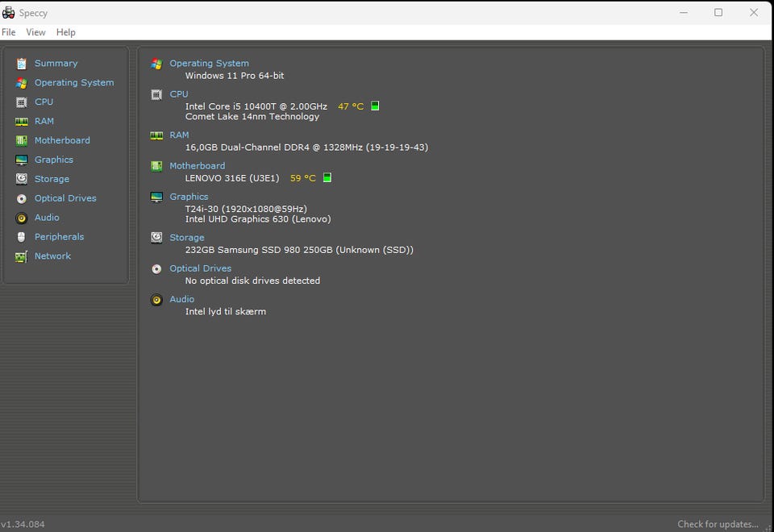Select Audio in the sidebar
774x532 pixels.
[47, 217]
